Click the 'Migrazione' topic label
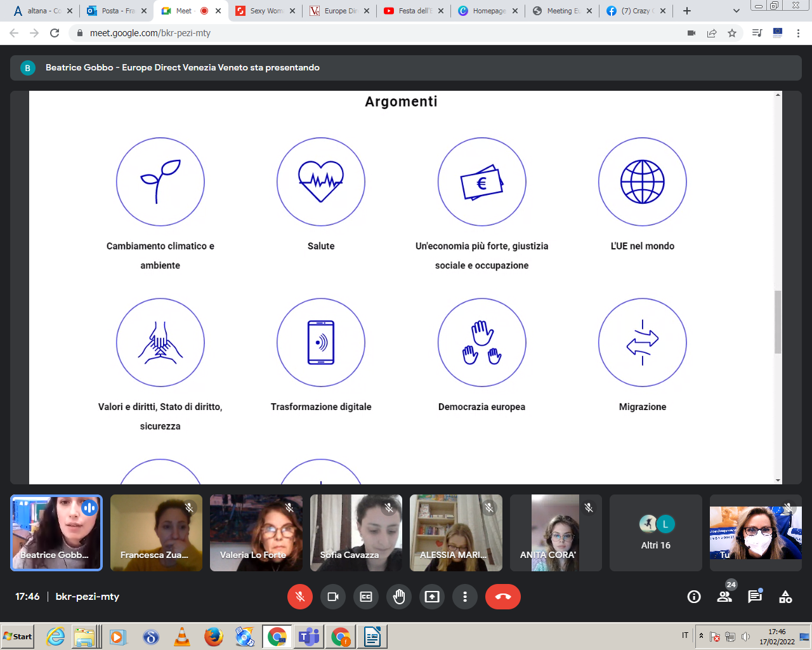This screenshot has height=650, width=812. [x=643, y=407]
